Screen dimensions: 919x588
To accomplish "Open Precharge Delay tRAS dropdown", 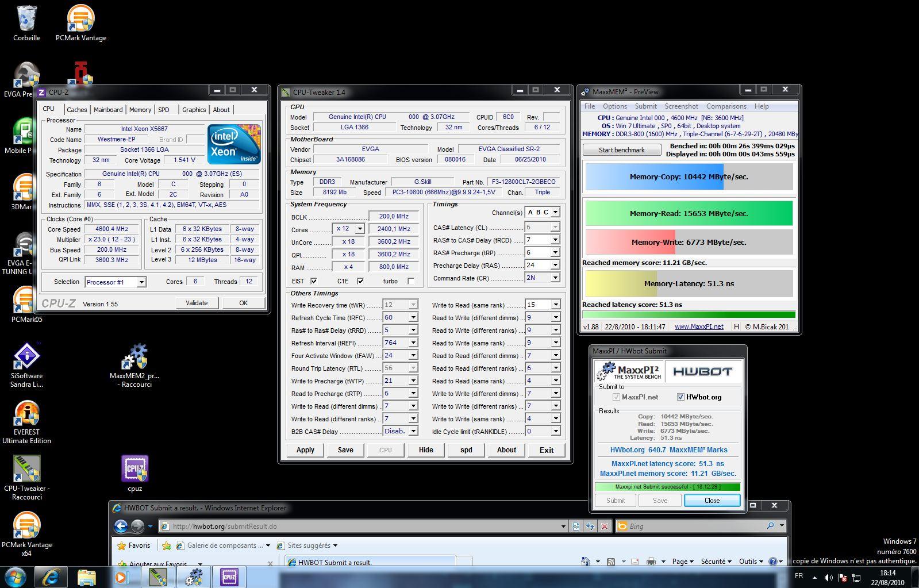I will (555, 265).
